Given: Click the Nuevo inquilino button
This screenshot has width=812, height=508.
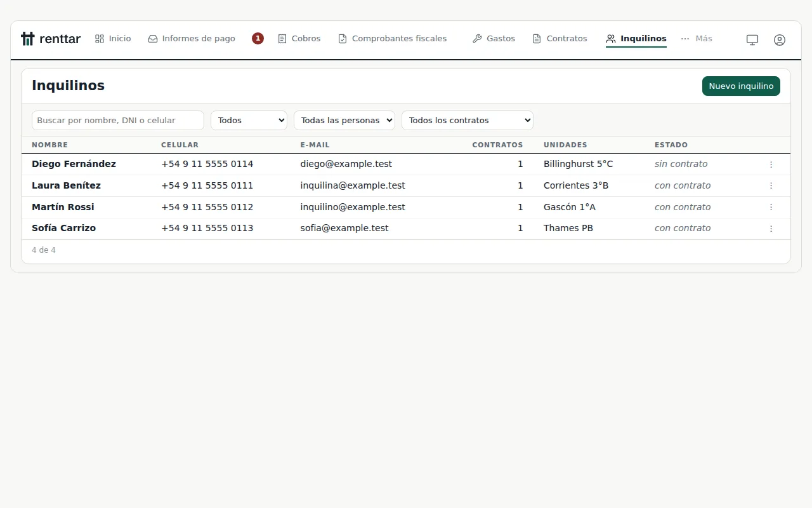Looking at the screenshot, I should point(741,86).
